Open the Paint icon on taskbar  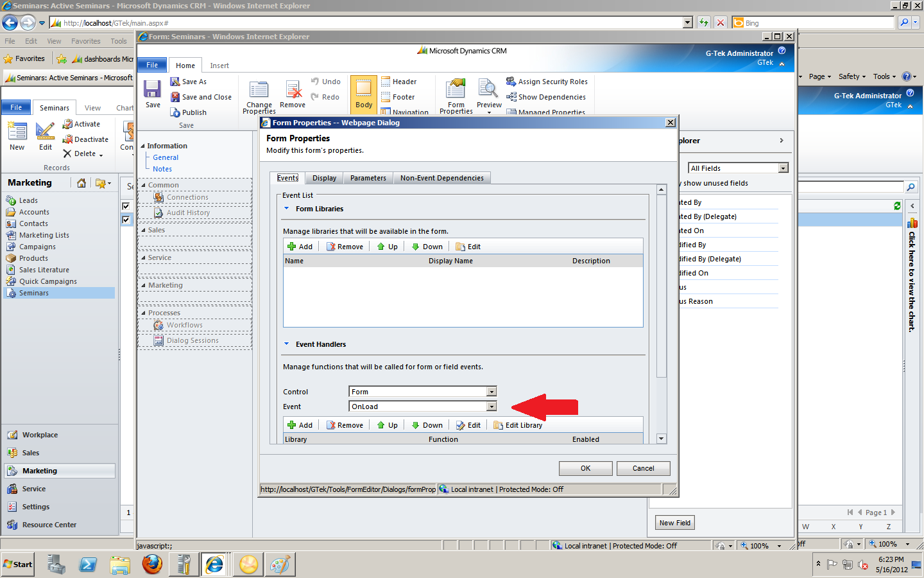tap(279, 565)
